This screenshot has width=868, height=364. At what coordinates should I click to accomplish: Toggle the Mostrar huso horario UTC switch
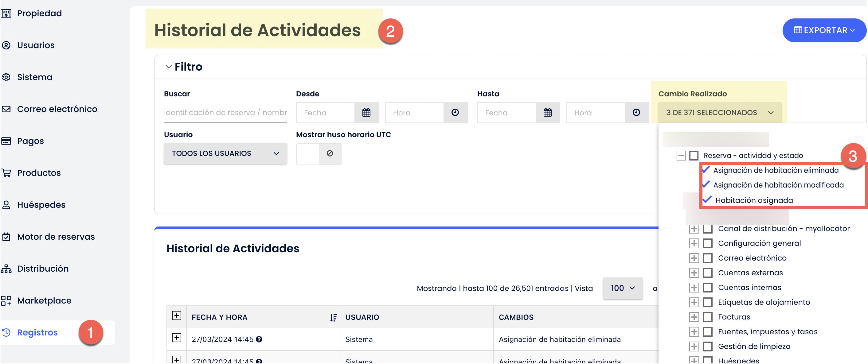(319, 153)
